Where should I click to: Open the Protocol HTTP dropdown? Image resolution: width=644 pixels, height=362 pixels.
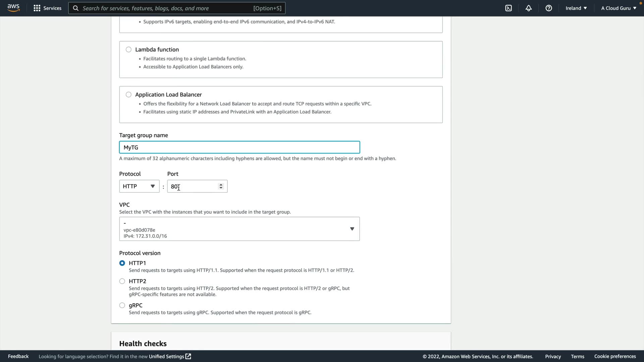(139, 186)
